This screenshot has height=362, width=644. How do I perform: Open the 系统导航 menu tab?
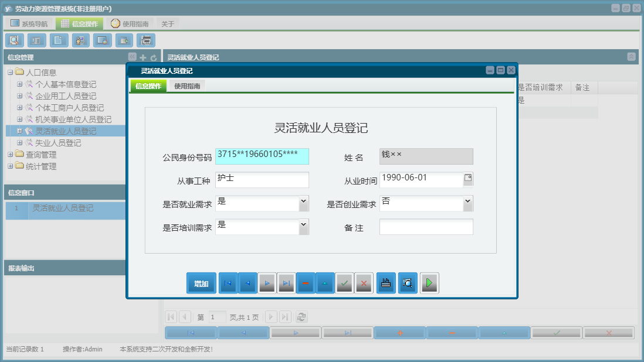tap(29, 23)
